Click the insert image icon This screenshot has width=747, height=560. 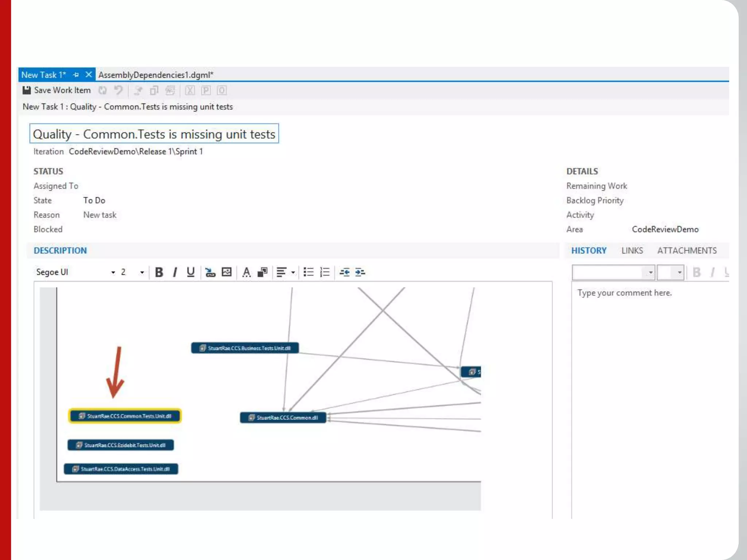pos(227,272)
